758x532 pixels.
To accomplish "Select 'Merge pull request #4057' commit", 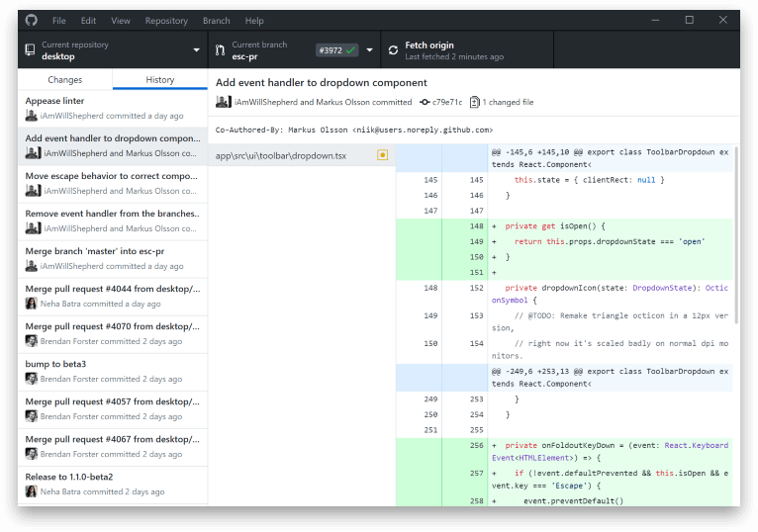I will 113,409.
